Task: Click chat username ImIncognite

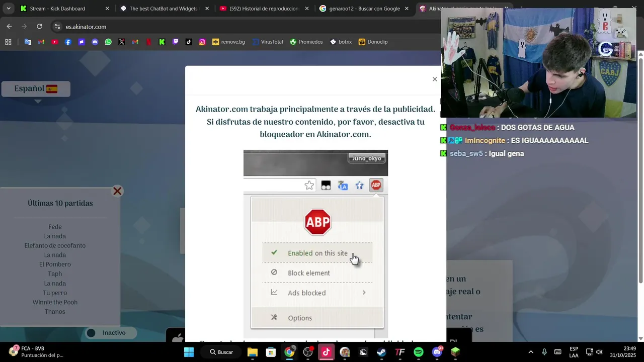Action: point(485,141)
